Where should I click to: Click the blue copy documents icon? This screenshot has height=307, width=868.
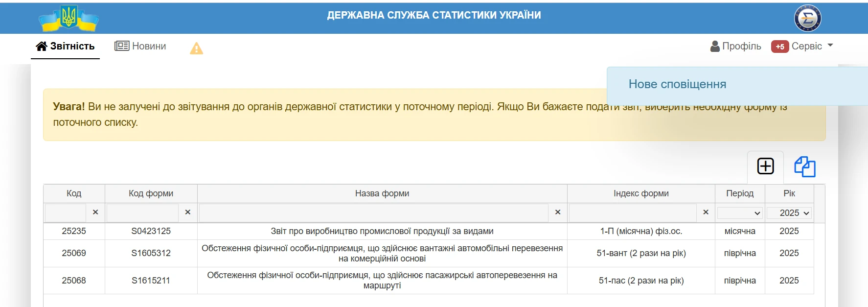click(804, 166)
